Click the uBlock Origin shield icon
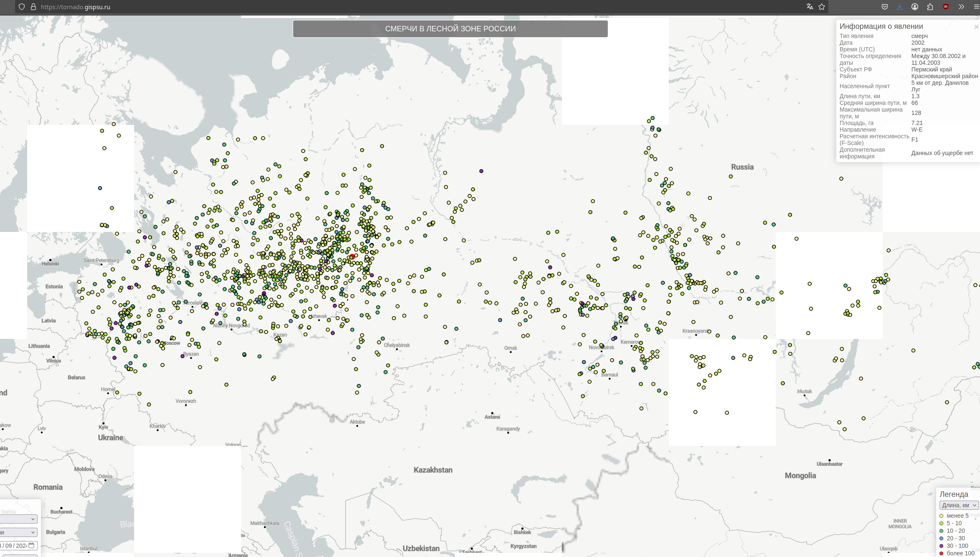This screenshot has width=980, height=557. pyautogui.click(x=946, y=7)
